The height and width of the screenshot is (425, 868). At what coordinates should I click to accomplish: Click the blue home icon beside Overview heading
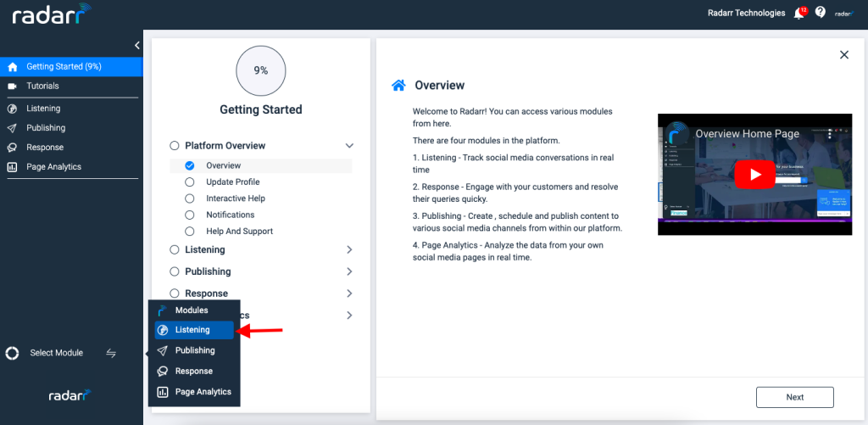pyautogui.click(x=398, y=86)
